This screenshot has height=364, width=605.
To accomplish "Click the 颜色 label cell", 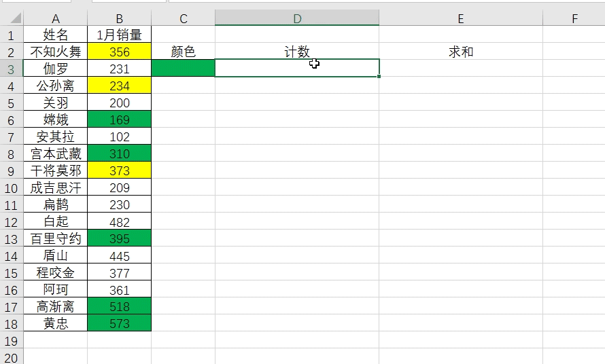I will 183,52.
